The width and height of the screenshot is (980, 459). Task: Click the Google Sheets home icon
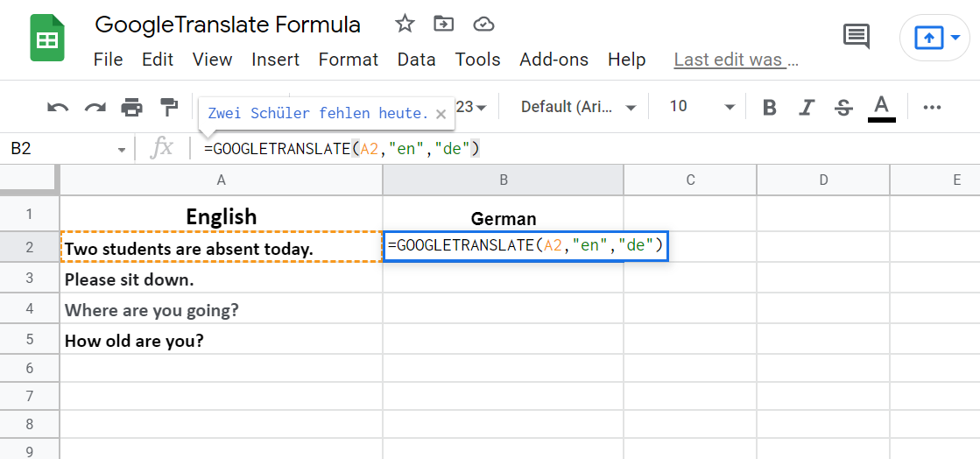click(46, 39)
